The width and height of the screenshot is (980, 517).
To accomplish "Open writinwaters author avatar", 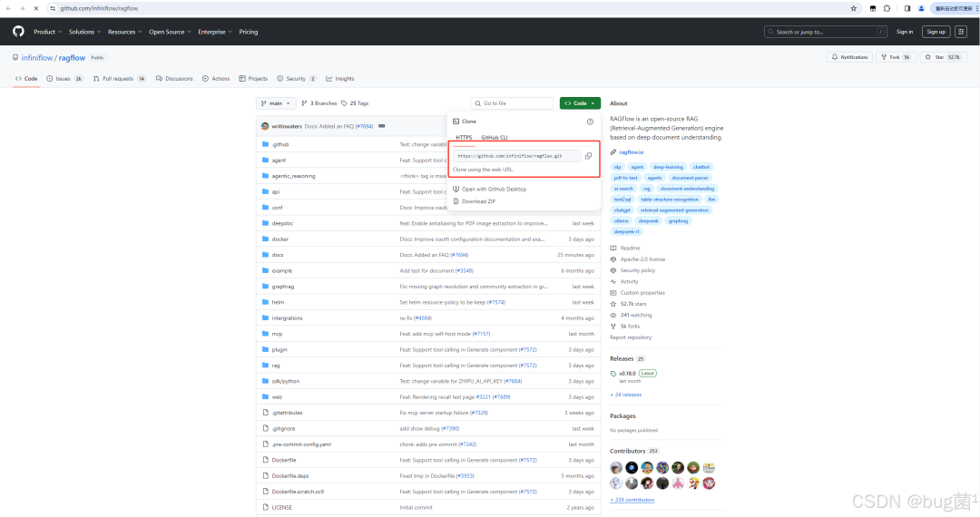I will (x=265, y=126).
